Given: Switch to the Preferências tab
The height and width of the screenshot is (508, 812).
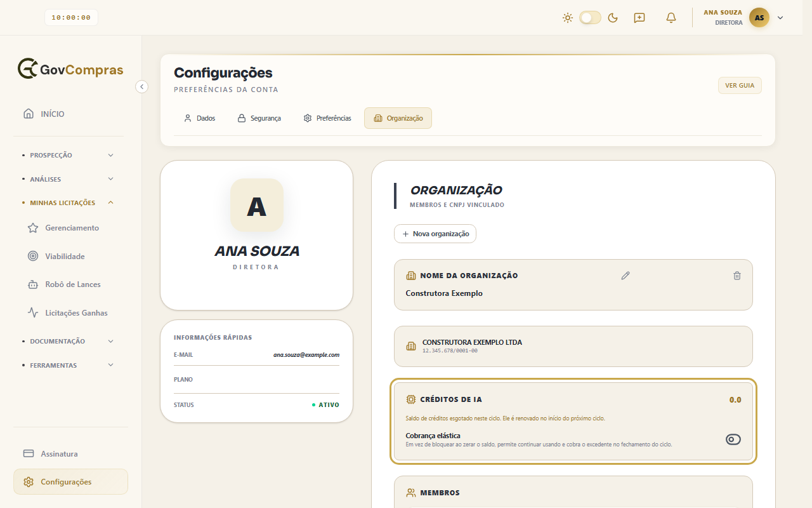Looking at the screenshot, I should click(x=327, y=118).
